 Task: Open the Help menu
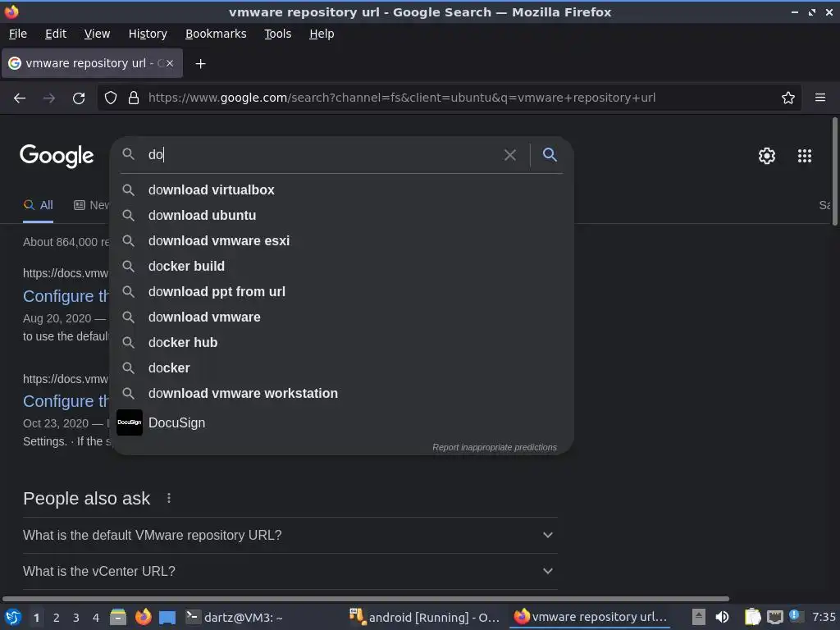(322, 34)
